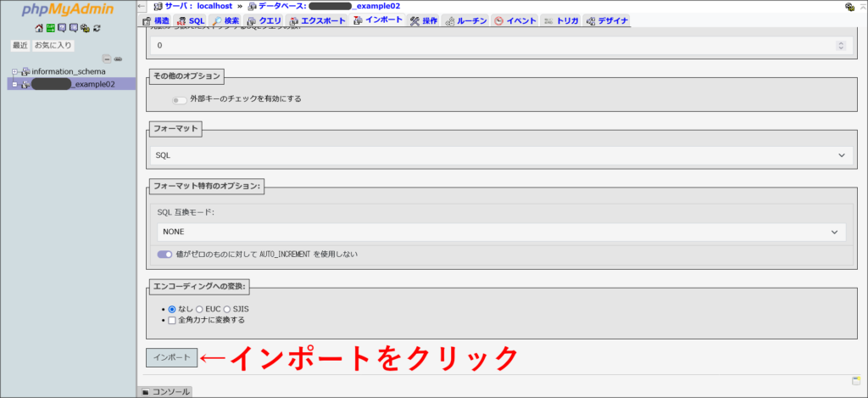Click the home icon in the sidebar

(x=39, y=28)
